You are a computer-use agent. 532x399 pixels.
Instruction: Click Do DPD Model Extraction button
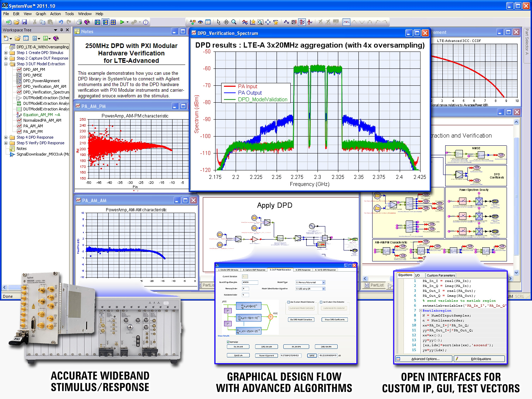[301, 320]
